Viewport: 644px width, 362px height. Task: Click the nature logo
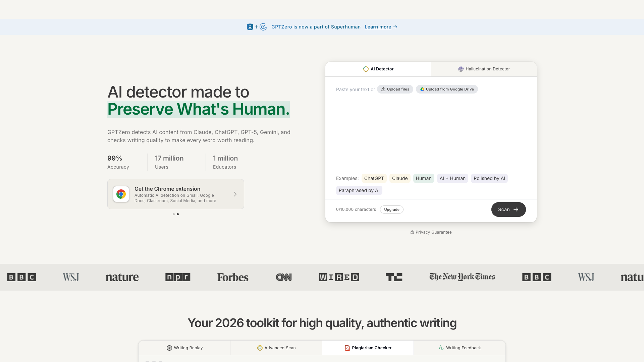click(x=122, y=277)
